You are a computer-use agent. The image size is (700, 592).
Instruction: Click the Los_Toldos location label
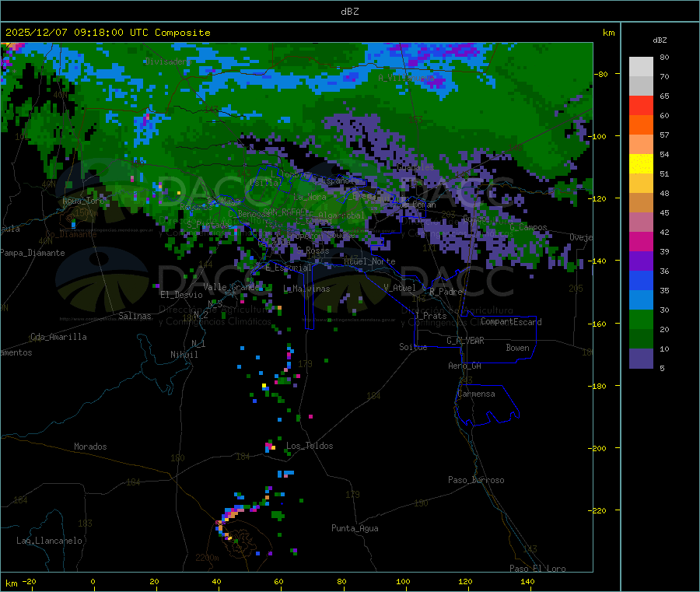[310, 446]
